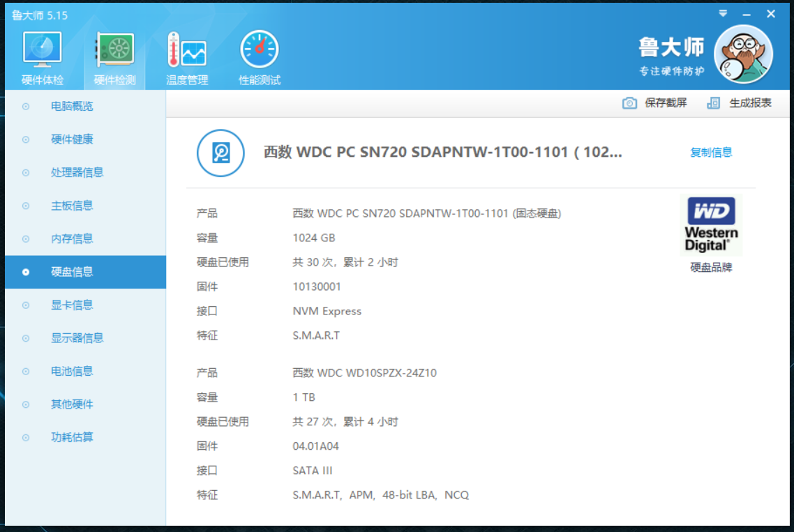Screen dimensions: 794x532
Task: Click the report icon beside 生成报表
Action: point(714,103)
